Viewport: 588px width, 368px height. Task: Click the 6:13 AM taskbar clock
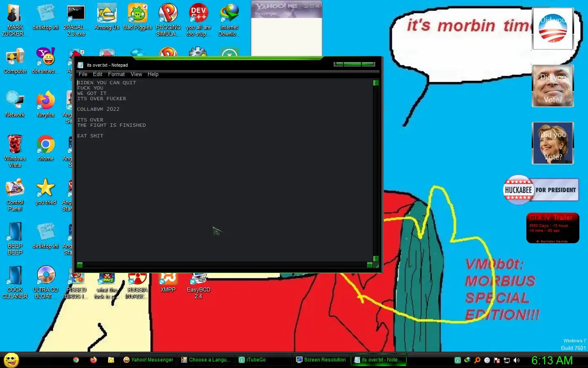552,360
